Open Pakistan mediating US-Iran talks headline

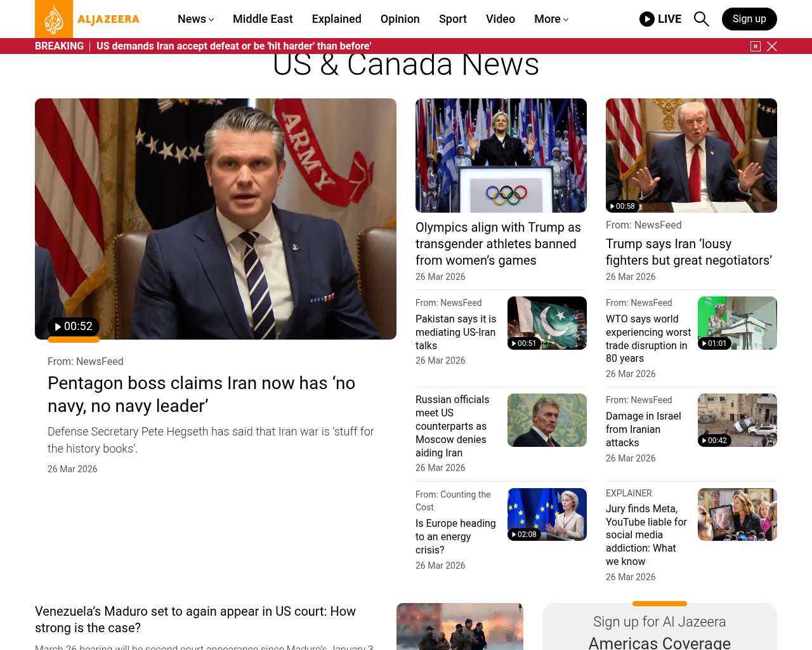click(x=456, y=332)
